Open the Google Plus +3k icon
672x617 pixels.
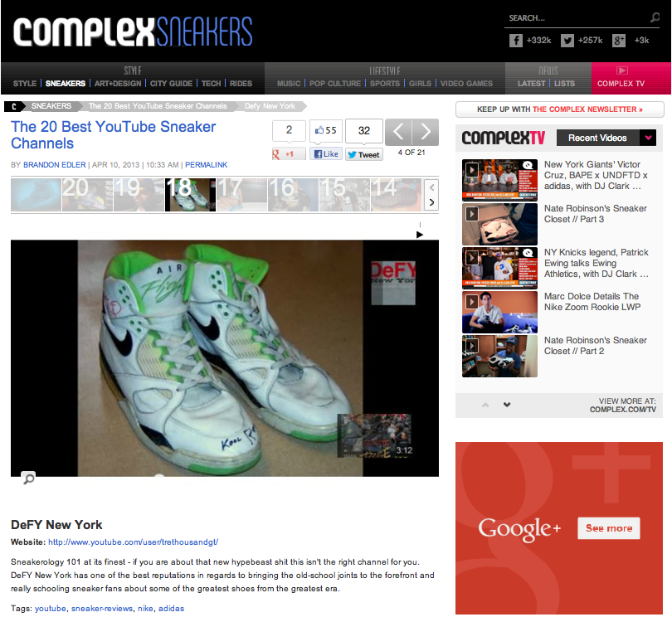click(x=618, y=41)
